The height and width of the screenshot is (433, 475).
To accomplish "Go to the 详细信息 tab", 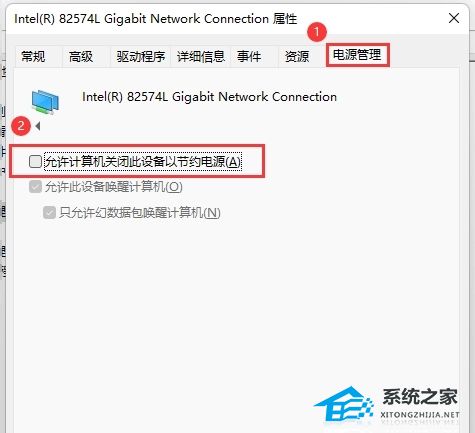I will point(201,56).
